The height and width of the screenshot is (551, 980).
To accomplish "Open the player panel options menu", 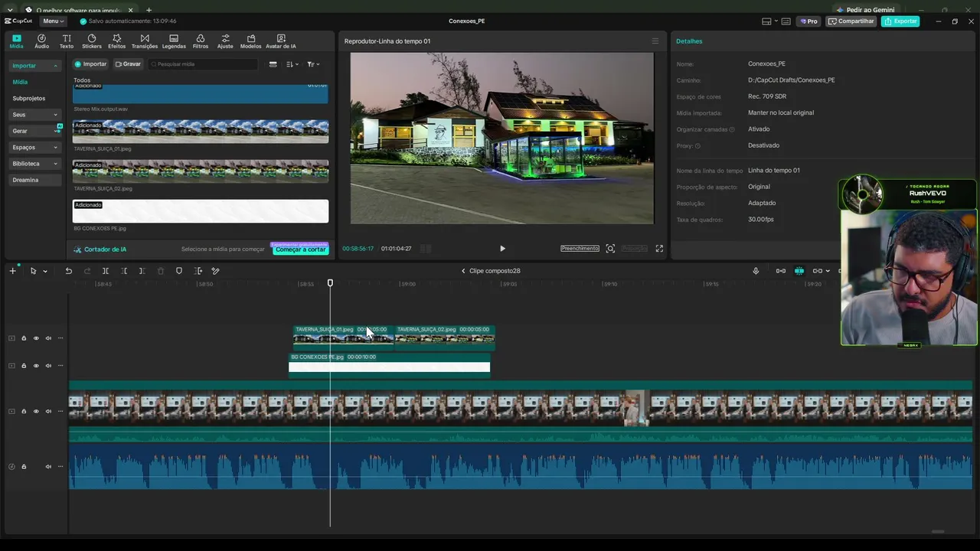I will [655, 41].
